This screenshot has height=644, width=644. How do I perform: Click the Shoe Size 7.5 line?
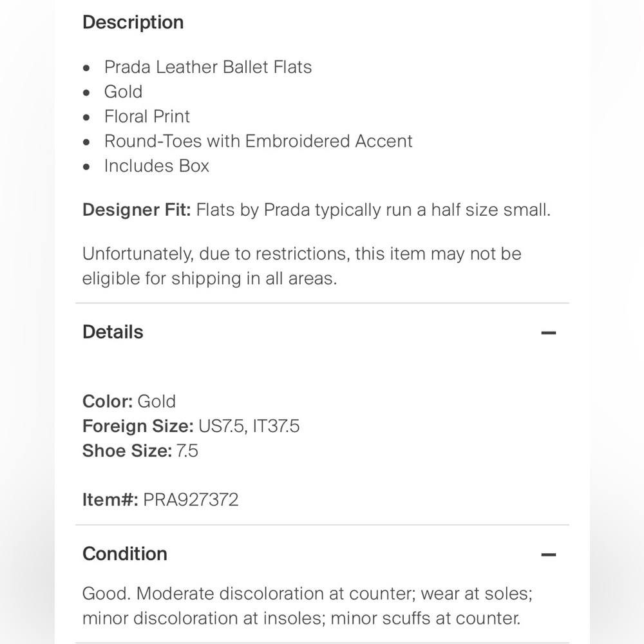point(140,451)
